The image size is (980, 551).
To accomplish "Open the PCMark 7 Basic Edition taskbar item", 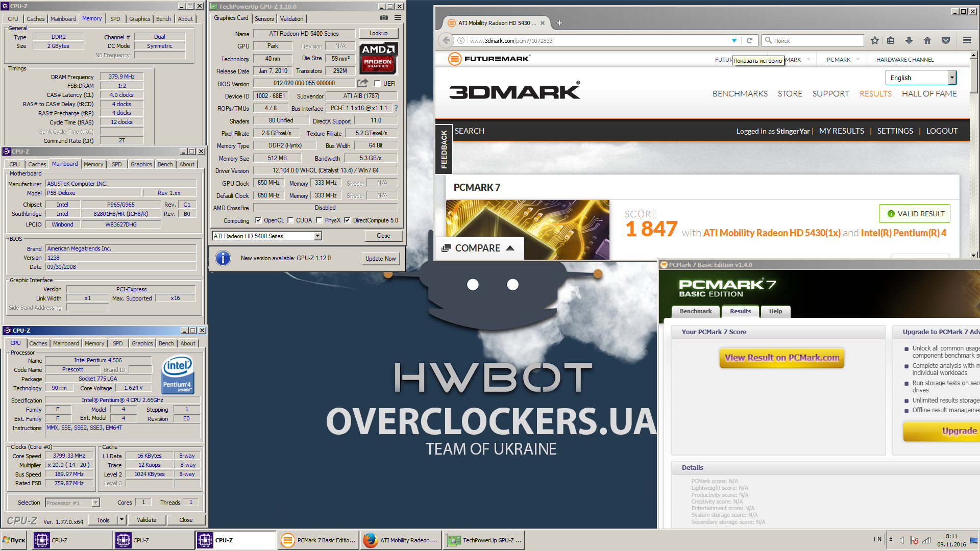I will coord(318,540).
